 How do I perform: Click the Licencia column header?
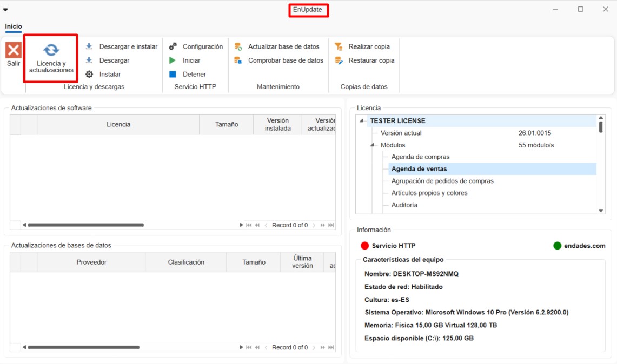point(118,125)
